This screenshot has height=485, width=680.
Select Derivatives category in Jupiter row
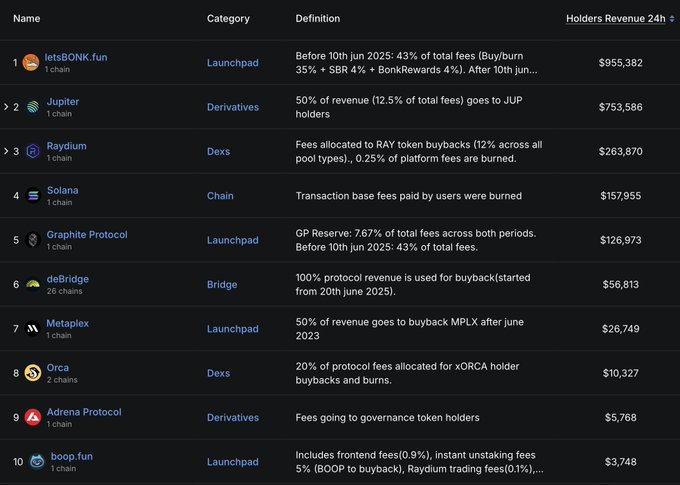233,107
